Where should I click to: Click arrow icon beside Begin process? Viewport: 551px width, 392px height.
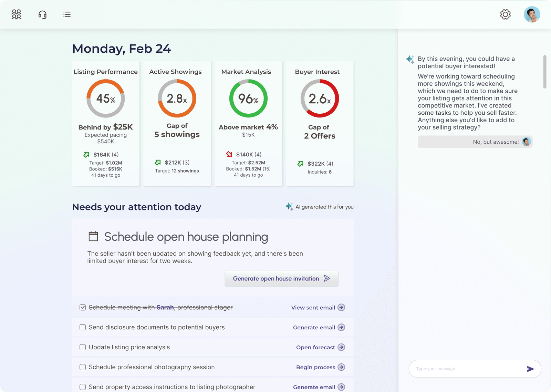[x=341, y=367]
